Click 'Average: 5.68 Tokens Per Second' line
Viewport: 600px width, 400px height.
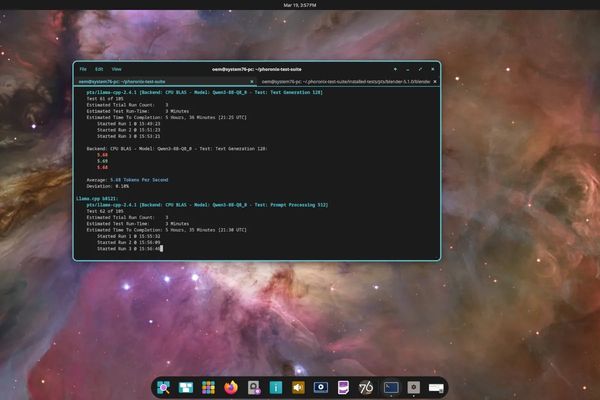127,180
